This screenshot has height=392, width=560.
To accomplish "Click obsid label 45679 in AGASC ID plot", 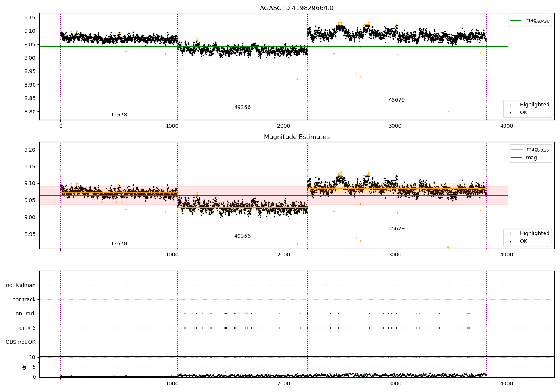I will click(x=396, y=100).
